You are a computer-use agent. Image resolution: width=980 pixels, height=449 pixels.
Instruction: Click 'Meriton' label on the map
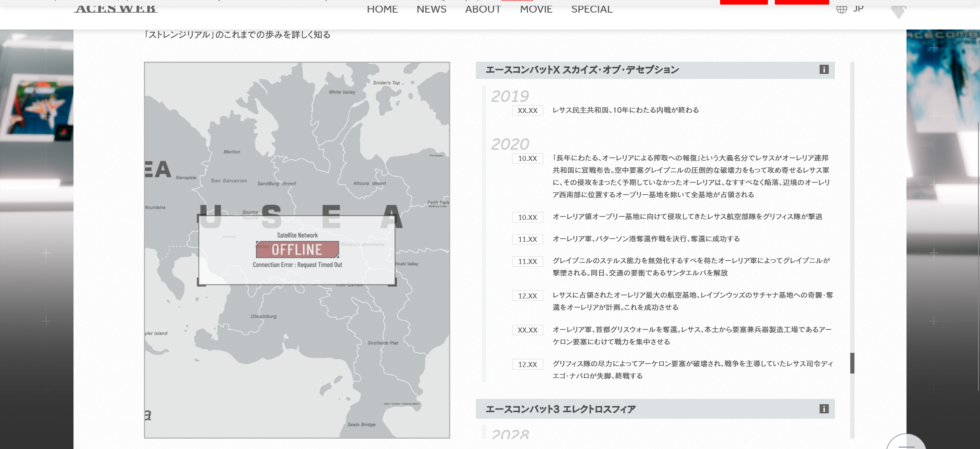[232, 152]
